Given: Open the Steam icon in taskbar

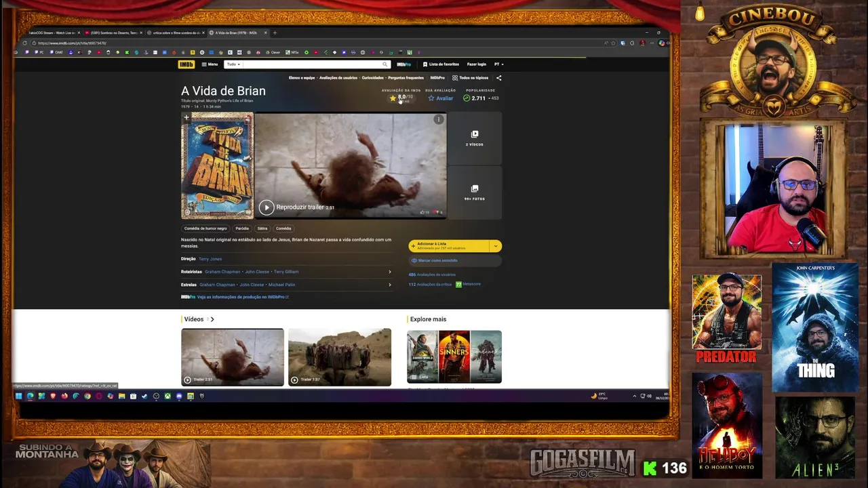Looking at the screenshot, I should click(144, 396).
